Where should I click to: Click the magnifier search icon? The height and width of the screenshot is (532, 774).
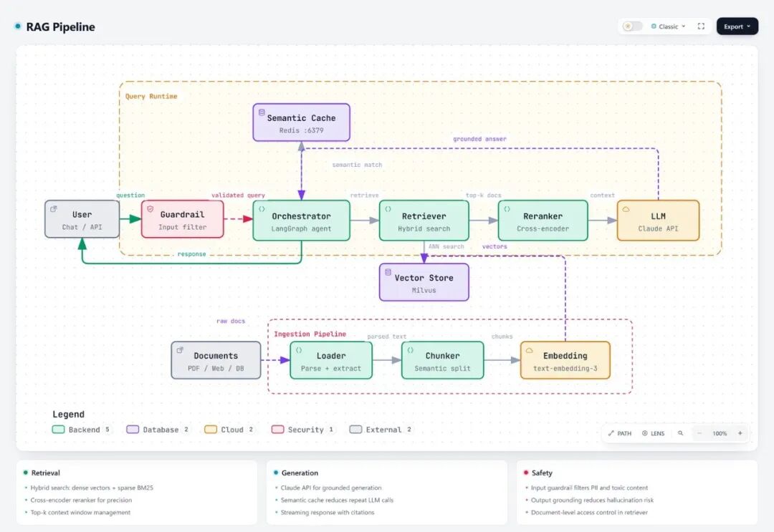tap(680, 433)
